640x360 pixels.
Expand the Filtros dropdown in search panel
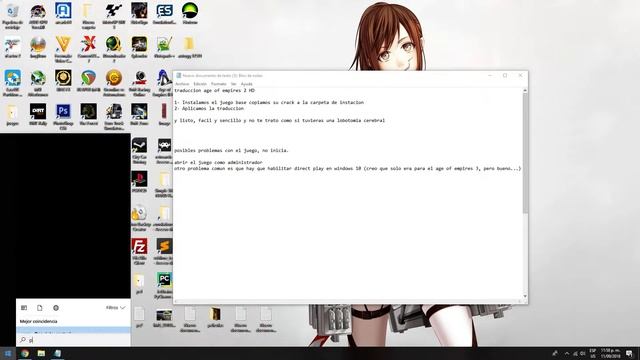(x=116, y=308)
